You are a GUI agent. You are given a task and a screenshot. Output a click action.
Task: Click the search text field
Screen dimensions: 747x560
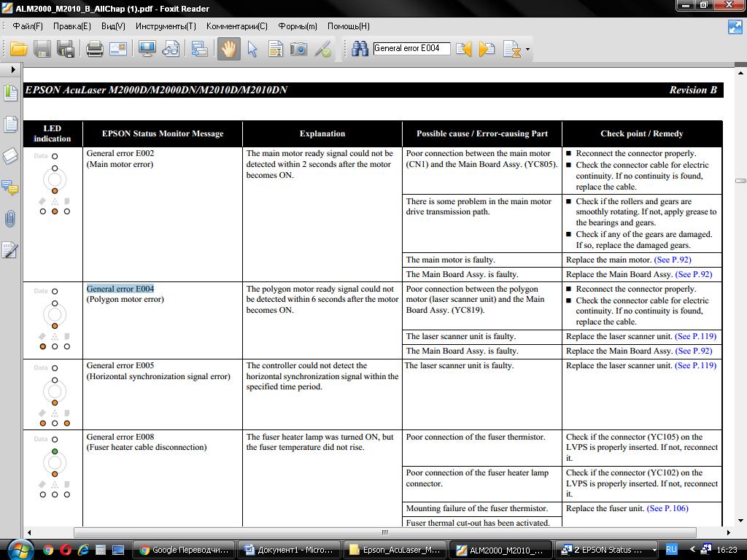click(411, 49)
